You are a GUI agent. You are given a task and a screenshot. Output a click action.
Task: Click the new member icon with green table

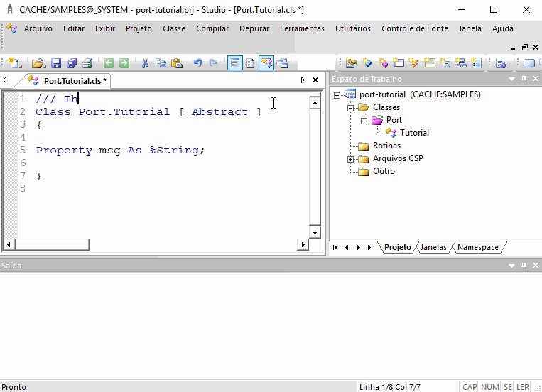point(430,63)
